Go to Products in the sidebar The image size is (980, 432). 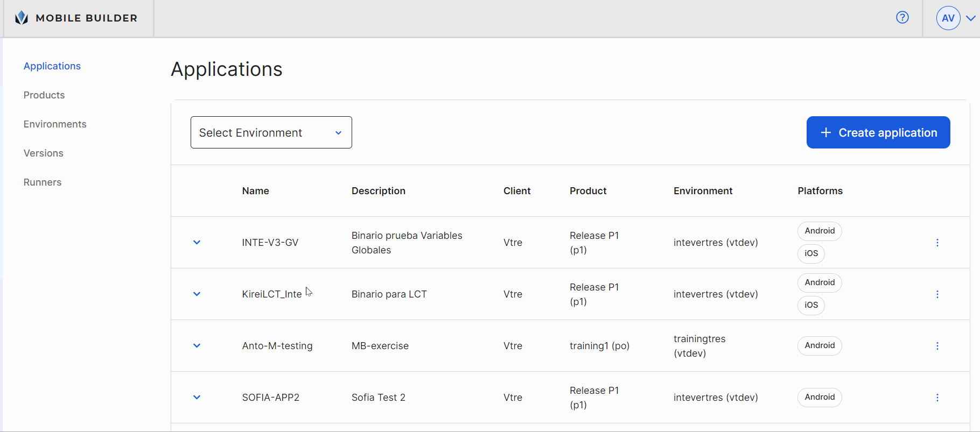click(x=44, y=95)
